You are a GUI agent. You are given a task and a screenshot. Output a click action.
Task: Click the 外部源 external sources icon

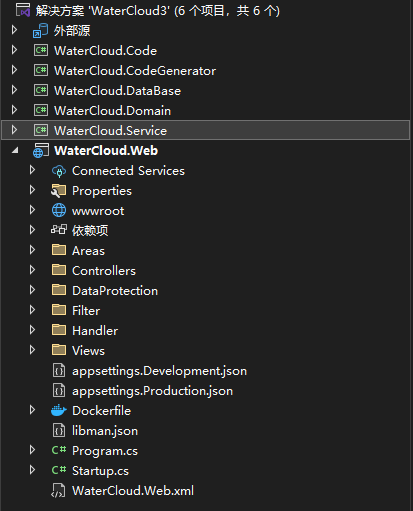coord(41,31)
